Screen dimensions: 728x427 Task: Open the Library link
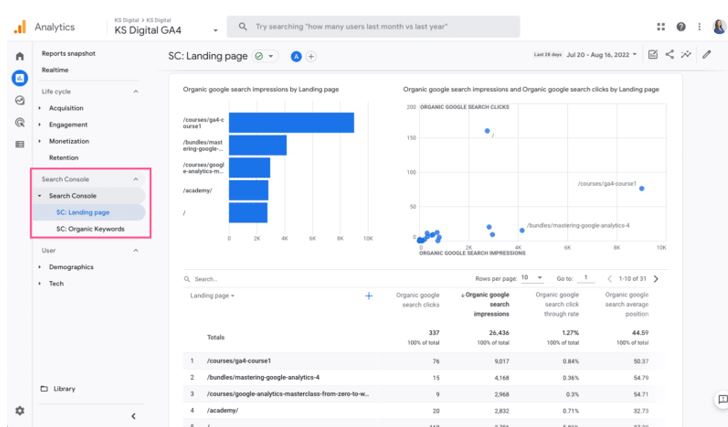pyautogui.click(x=64, y=389)
